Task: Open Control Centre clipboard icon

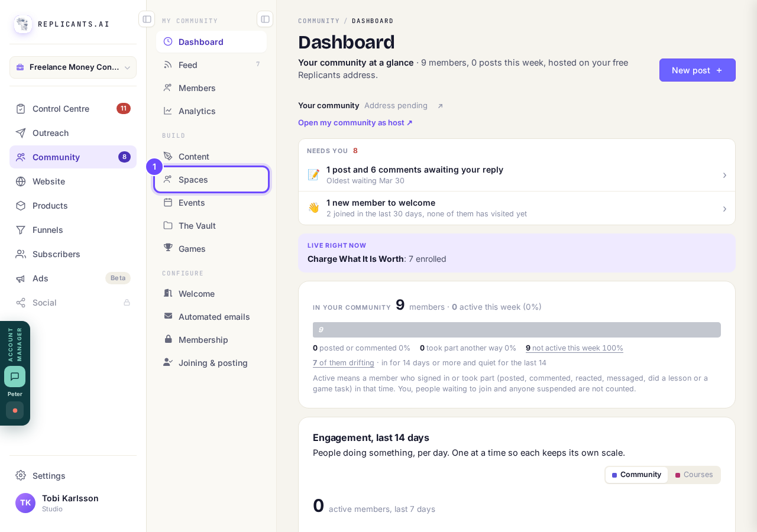Action: [21, 109]
